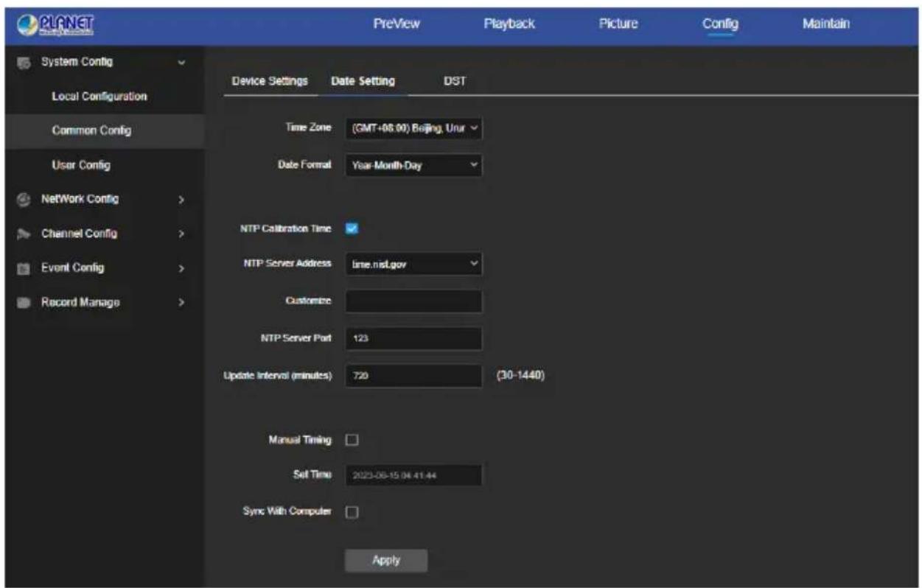Collapse the System Config section chevron
922x588 pixels.
[x=183, y=63]
